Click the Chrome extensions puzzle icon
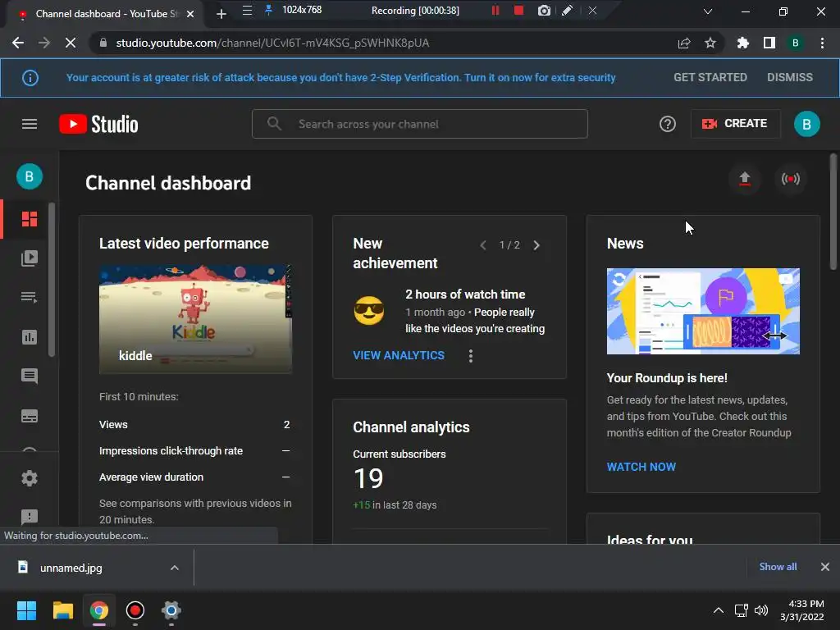 pos(742,43)
